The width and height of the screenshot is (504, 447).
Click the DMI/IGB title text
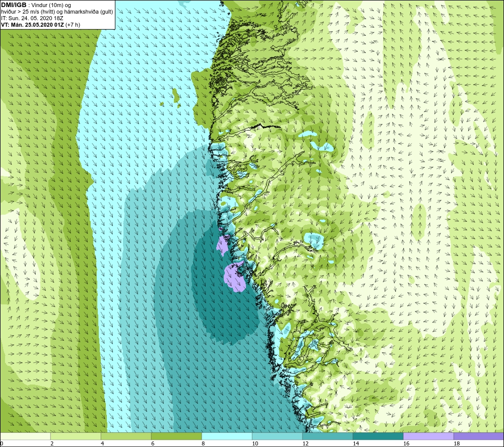(x=14, y=5)
